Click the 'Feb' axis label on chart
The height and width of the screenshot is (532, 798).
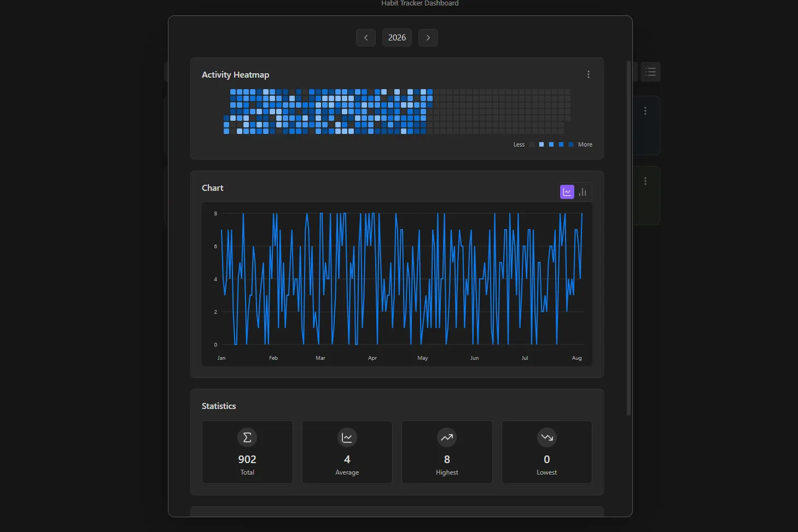(273, 358)
